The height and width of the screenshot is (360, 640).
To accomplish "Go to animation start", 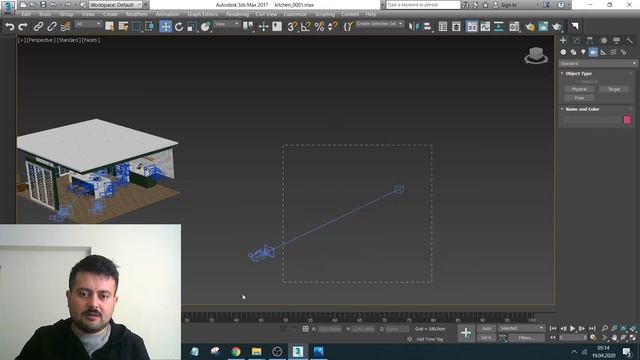I will coord(553,328).
